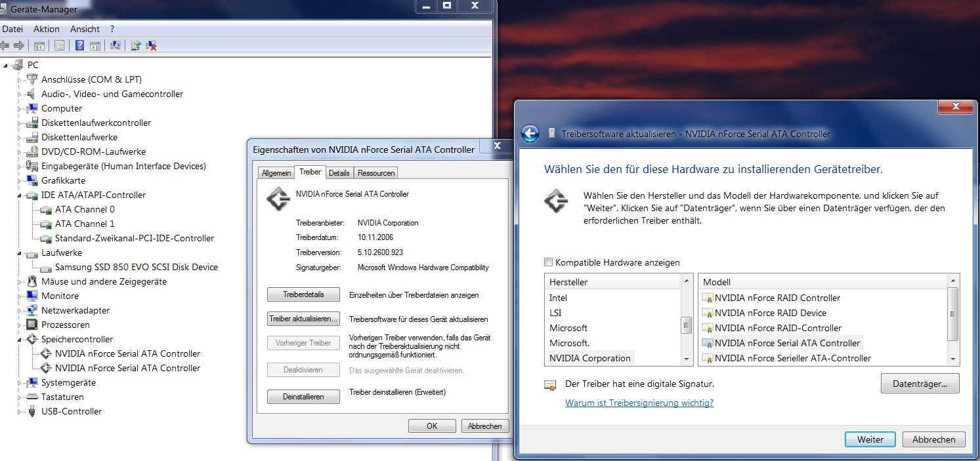
Task: Select ATA Channel 1 in the tree
Action: pos(84,224)
